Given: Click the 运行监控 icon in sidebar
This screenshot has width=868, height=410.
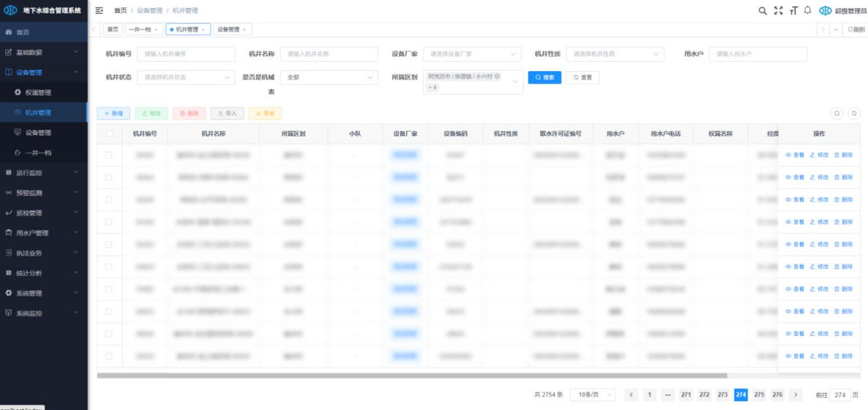Looking at the screenshot, I should click(9, 172).
